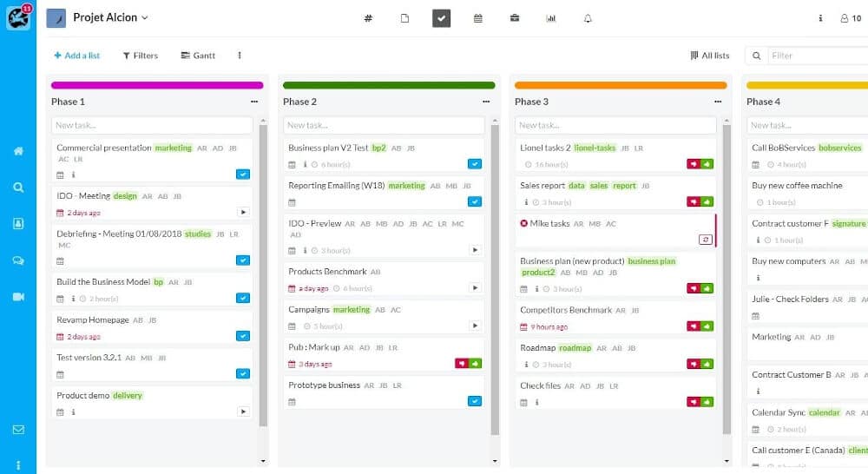Screen dimensions: 868x474
Task: Open the home icon in left sidebar
Action: pos(18,151)
